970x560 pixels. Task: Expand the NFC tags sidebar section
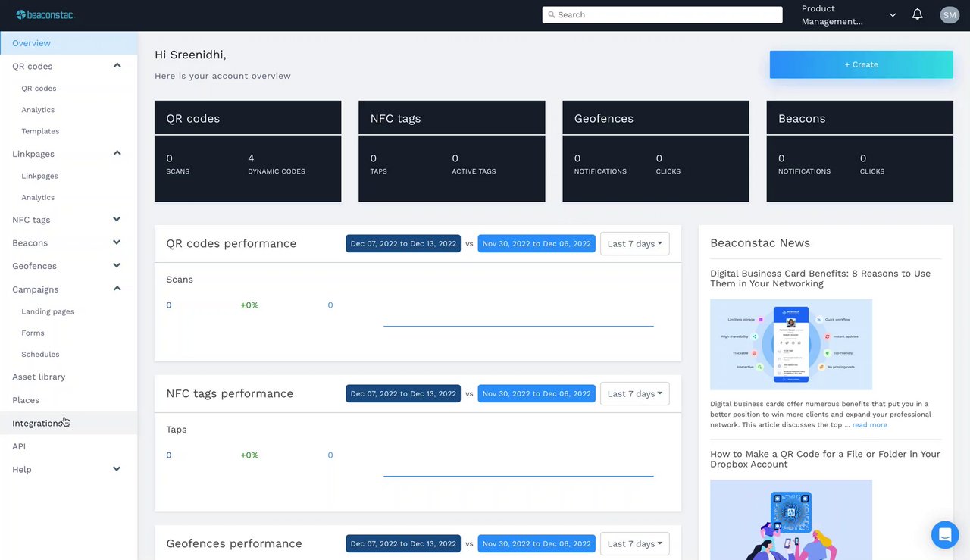click(117, 220)
